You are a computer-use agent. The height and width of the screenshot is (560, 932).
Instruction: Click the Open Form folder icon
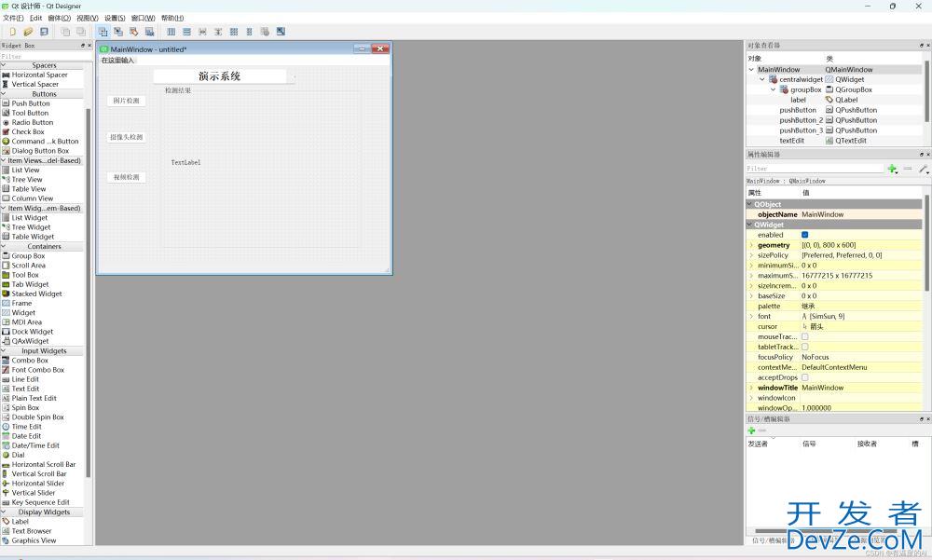[28, 32]
